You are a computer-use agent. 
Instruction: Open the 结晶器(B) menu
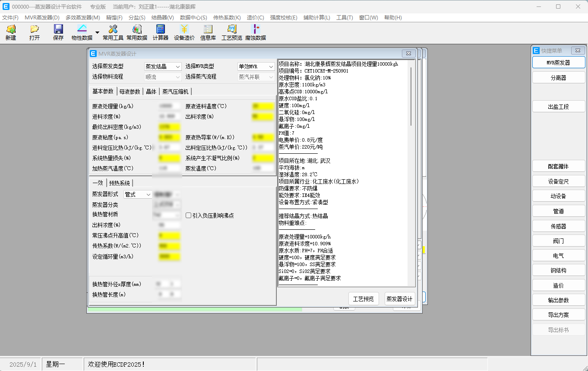(x=162, y=18)
